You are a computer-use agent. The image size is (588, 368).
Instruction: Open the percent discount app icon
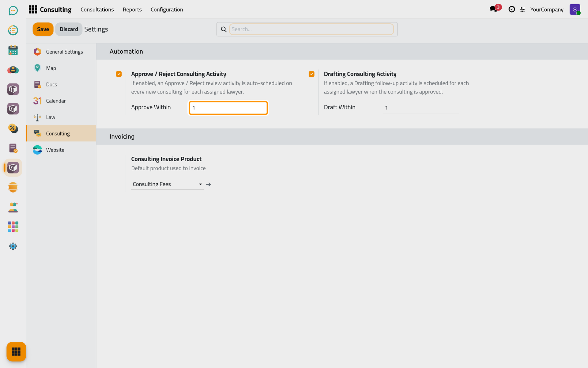13,128
